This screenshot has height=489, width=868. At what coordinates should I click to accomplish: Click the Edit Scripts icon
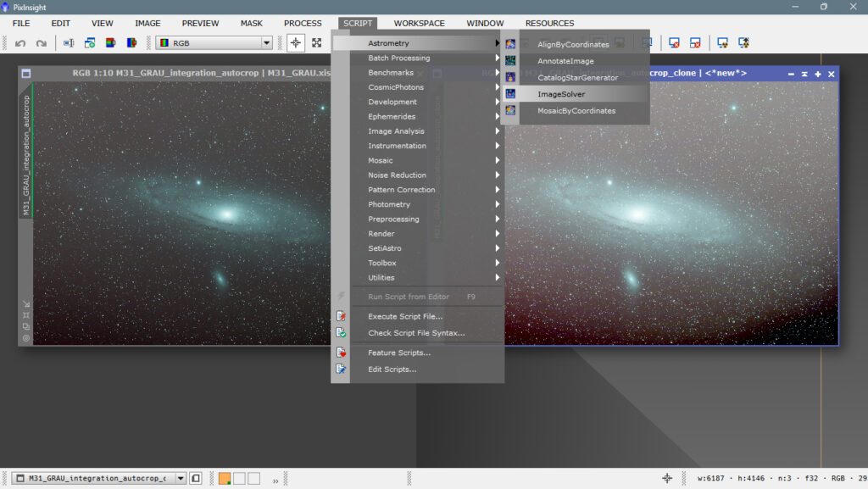[341, 369]
